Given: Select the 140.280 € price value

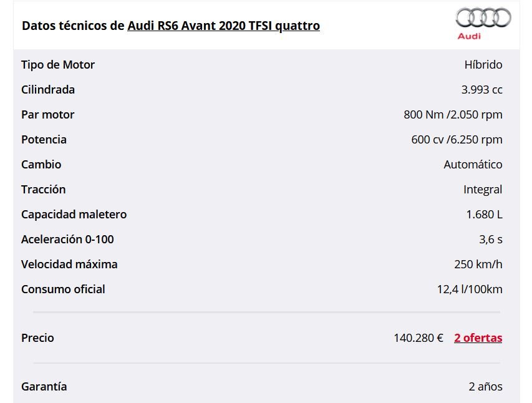Looking at the screenshot, I should click(x=418, y=338).
